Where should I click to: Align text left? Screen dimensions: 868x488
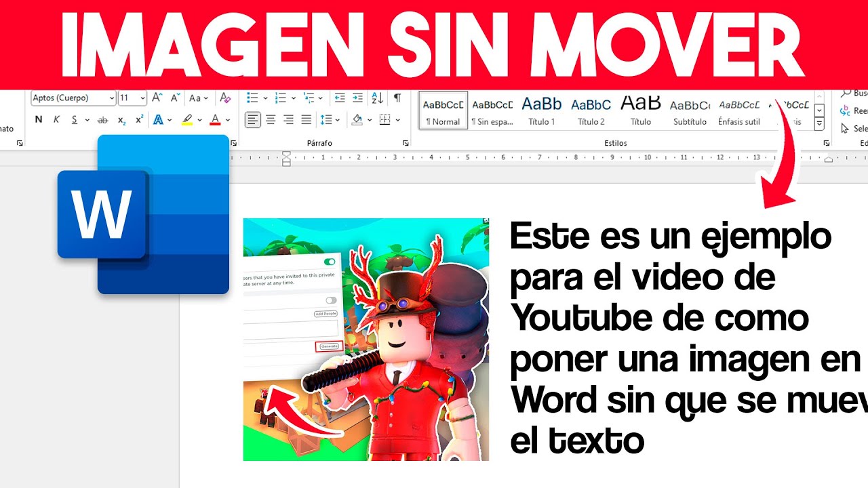pos(252,120)
